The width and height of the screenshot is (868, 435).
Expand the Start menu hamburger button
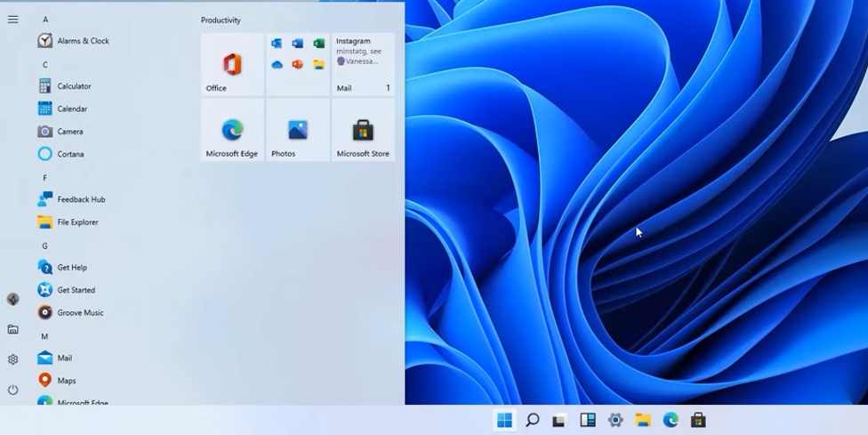pyautogui.click(x=12, y=19)
